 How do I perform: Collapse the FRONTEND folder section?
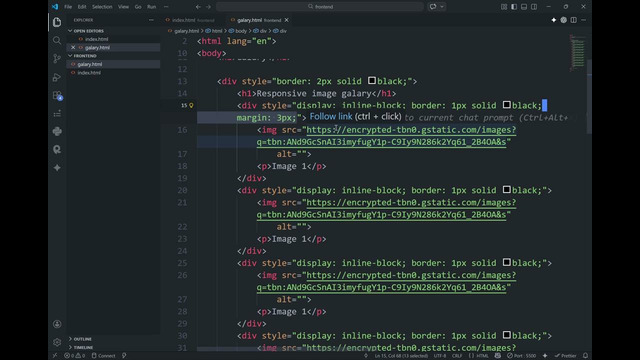[x=113, y=56]
